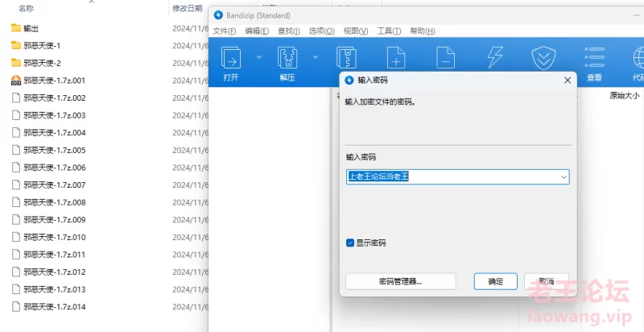
Task: Open the 查找(I) menu
Action: coord(289,31)
